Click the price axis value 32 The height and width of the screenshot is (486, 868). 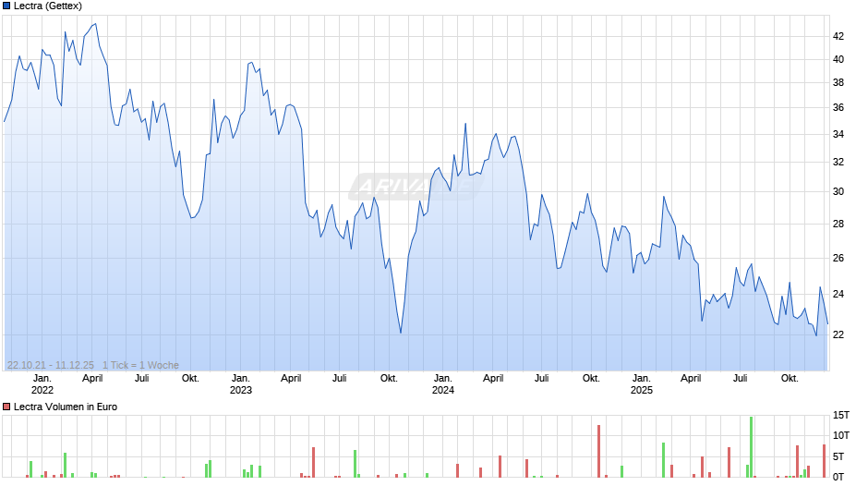[x=838, y=163]
